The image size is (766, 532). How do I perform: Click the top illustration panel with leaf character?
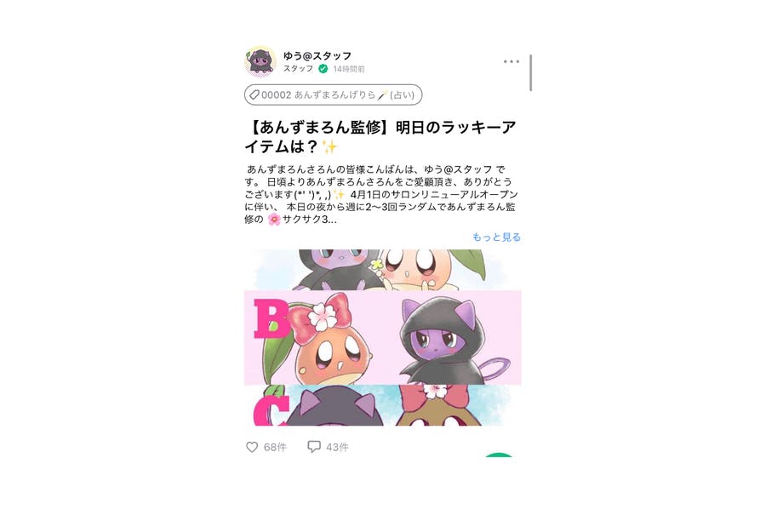(x=382, y=270)
